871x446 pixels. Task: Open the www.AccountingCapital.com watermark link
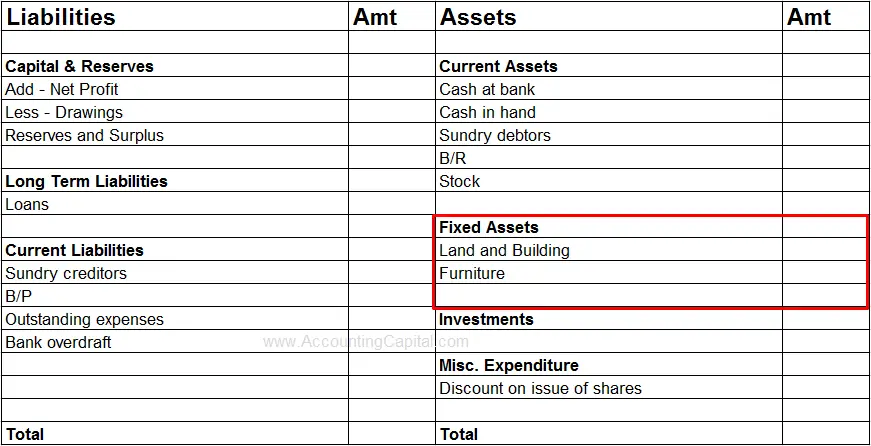(366, 342)
